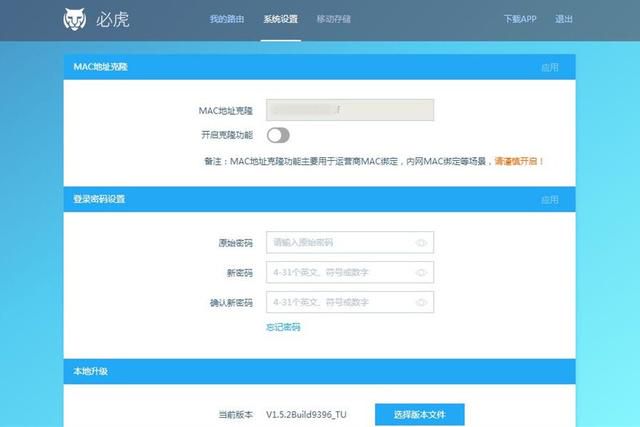
Task: Apply 登录密码设置 changes with 应用
Action: point(549,200)
